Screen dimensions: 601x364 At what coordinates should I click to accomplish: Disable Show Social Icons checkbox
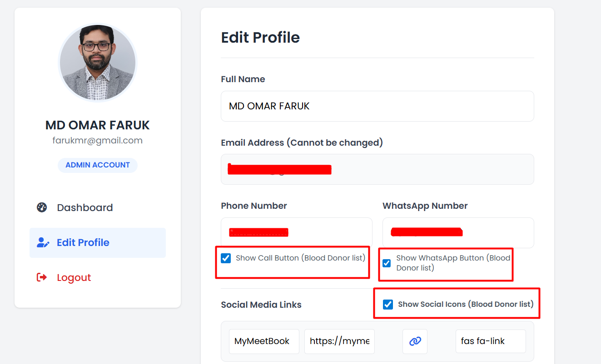(388, 304)
